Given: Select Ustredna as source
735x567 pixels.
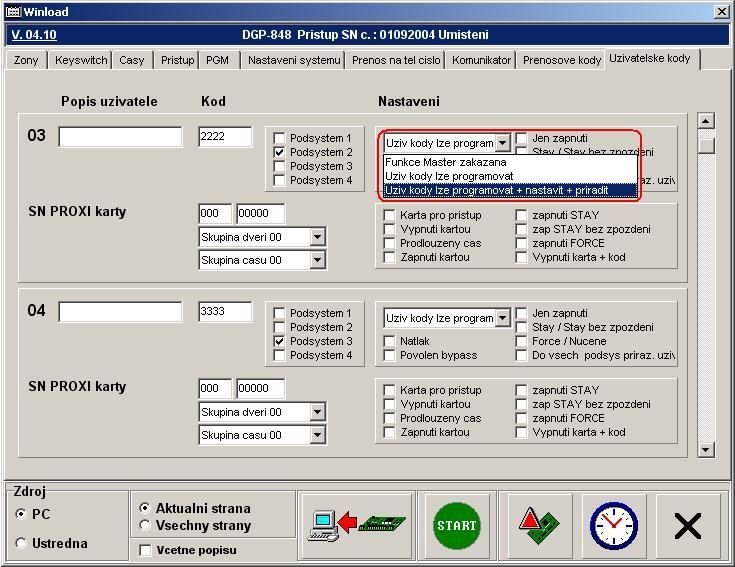Looking at the screenshot, I should 22,543.
